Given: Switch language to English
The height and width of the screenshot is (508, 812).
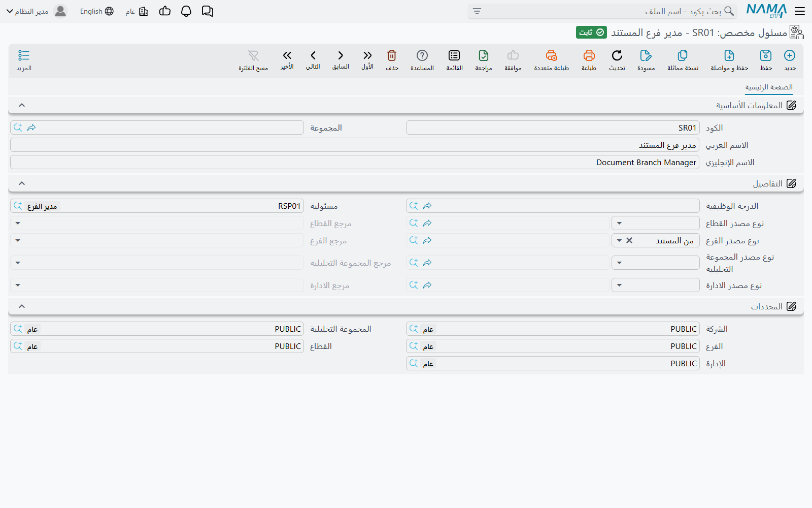Looking at the screenshot, I should 96,11.
